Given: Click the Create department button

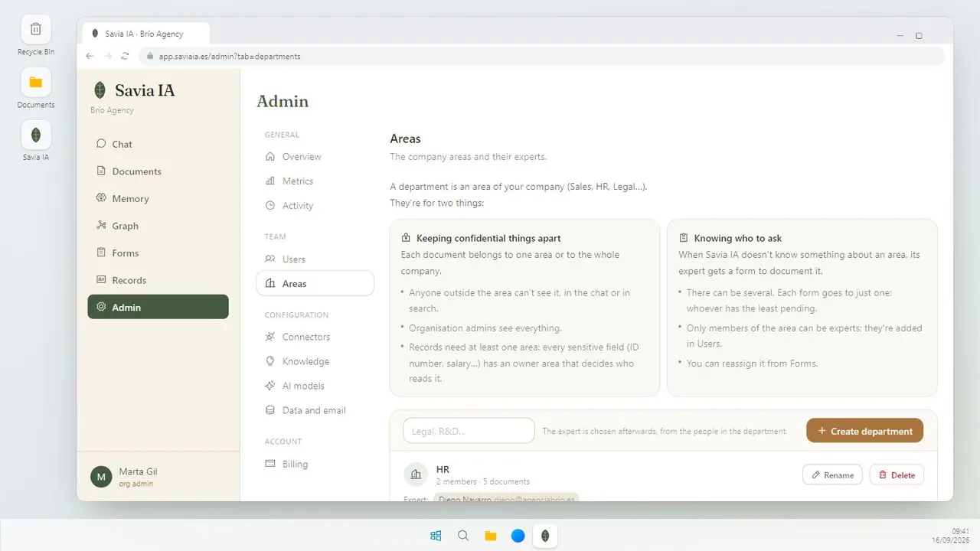Looking at the screenshot, I should point(864,431).
